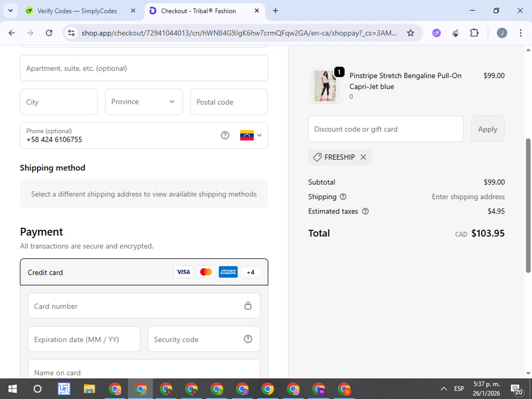
Task: Show hidden system tray icons
Action: tap(443, 389)
